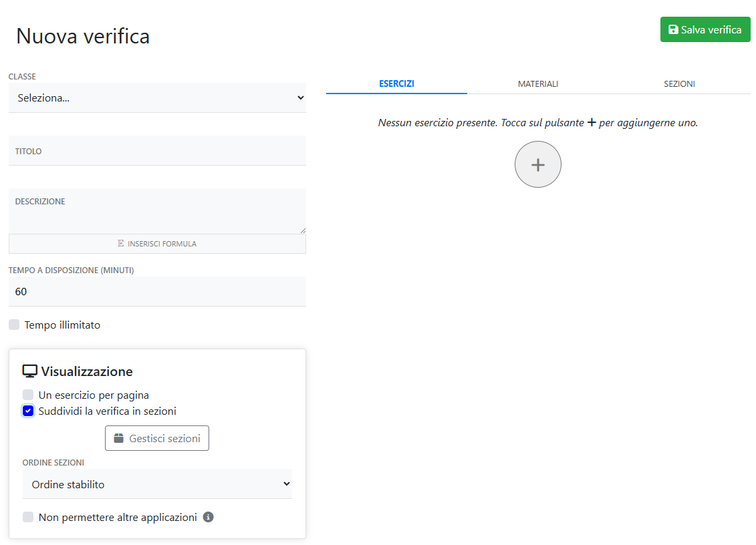Click the Nuova verifica page heading
The width and height of the screenshot is (756, 545).
pyautogui.click(x=83, y=36)
